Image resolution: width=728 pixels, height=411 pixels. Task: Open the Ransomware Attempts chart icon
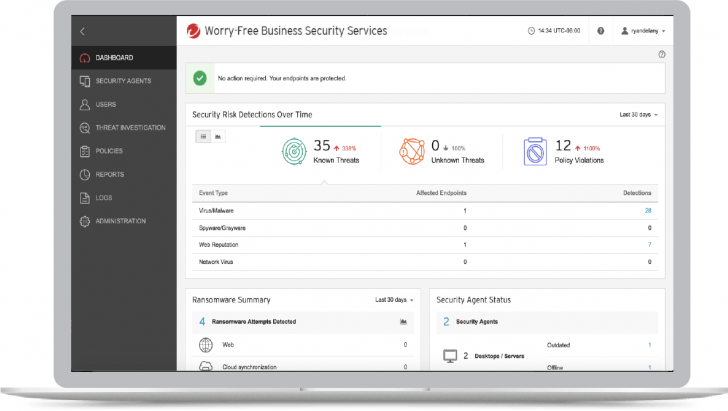(403, 321)
